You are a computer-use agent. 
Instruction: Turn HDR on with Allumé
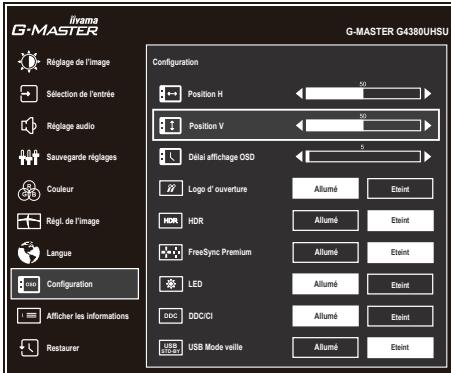325,220
